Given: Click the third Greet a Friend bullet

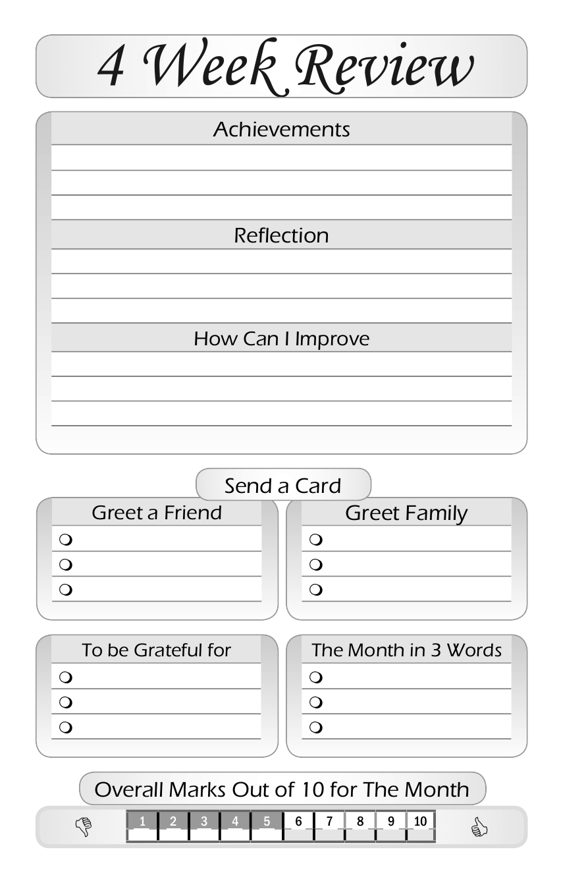Looking at the screenshot, I should pos(65,590).
